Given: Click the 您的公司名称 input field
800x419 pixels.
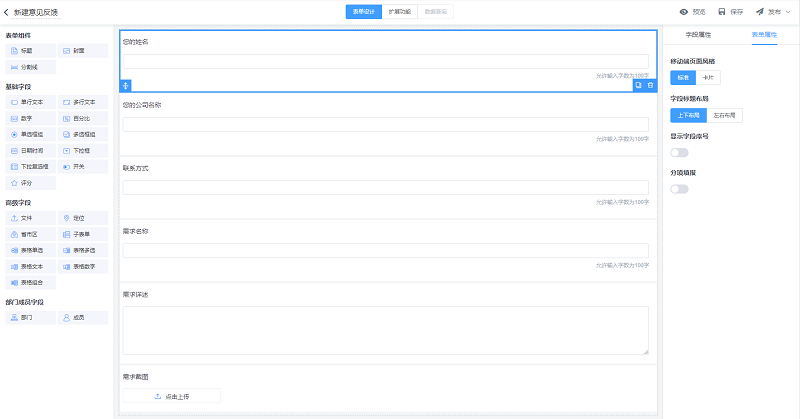Looking at the screenshot, I should click(x=385, y=124).
